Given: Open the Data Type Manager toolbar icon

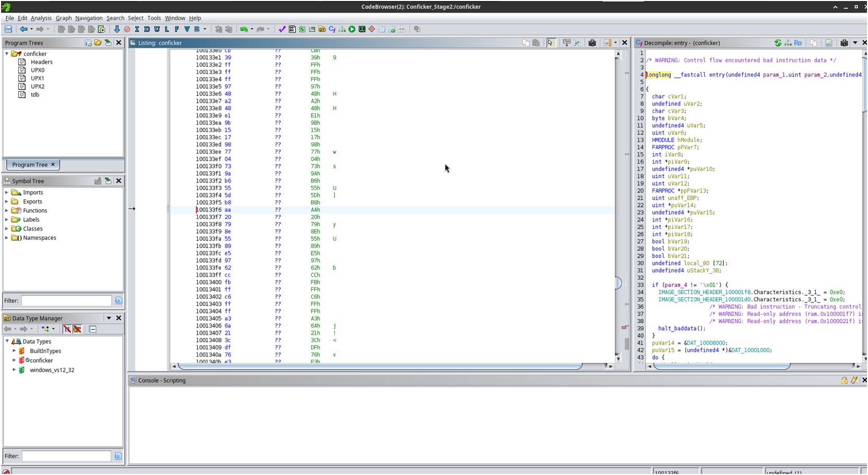Looking at the screenshot, I should tap(322, 29).
